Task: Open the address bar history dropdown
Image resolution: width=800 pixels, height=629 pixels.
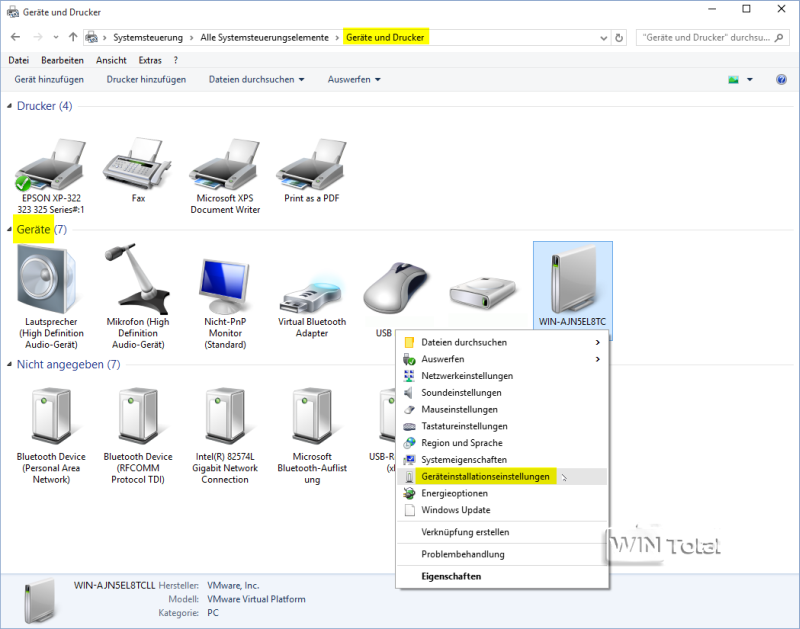Action: pyautogui.click(x=604, y=38)
